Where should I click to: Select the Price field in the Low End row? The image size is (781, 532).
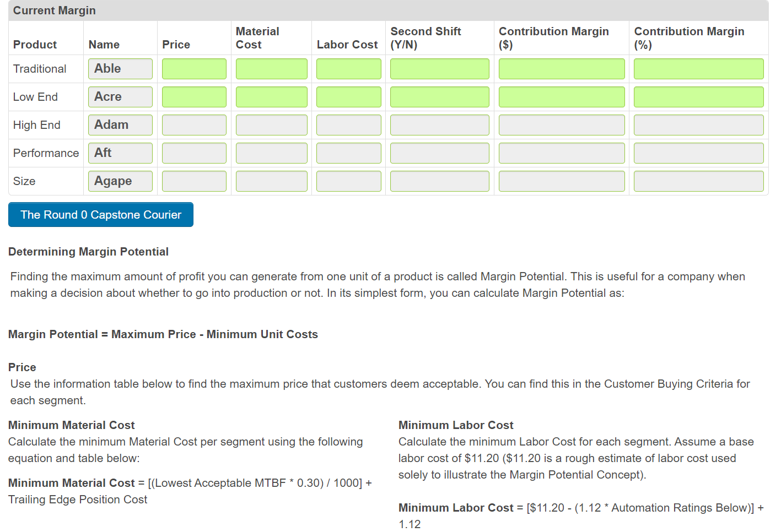[x=194, y=96]
